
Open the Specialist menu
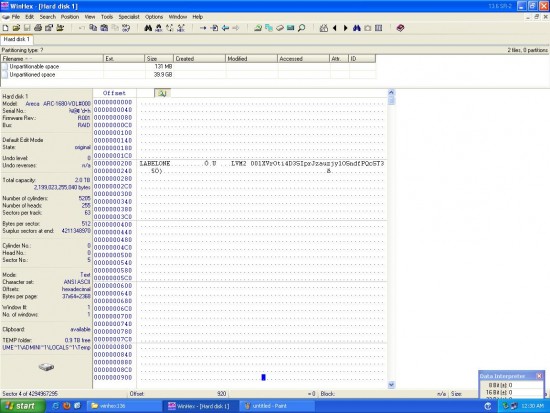pos(129,17)
